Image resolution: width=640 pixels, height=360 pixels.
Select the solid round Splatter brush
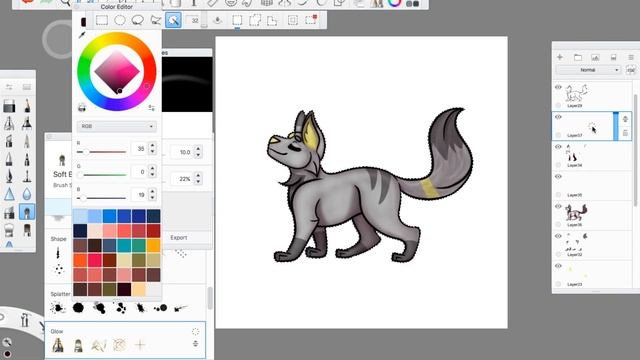click(x=78, y=307)
